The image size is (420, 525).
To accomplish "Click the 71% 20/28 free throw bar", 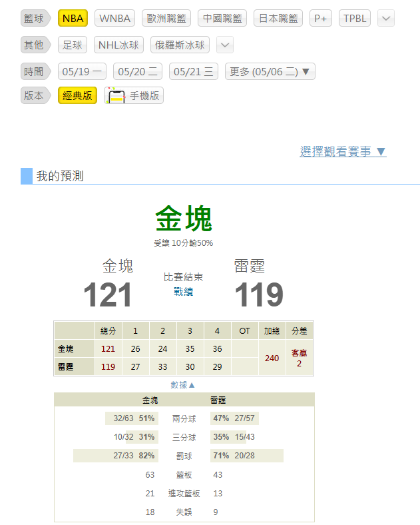I will [247, 456].
